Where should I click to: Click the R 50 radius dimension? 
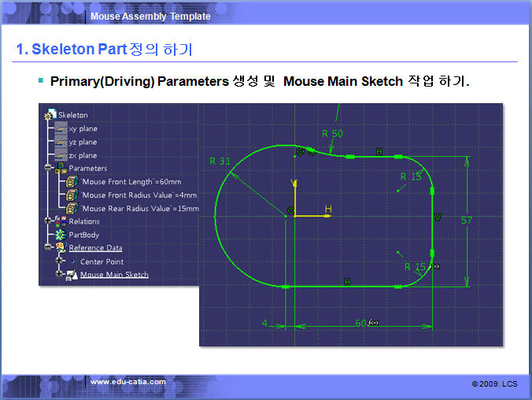click(x=332, y=134)
